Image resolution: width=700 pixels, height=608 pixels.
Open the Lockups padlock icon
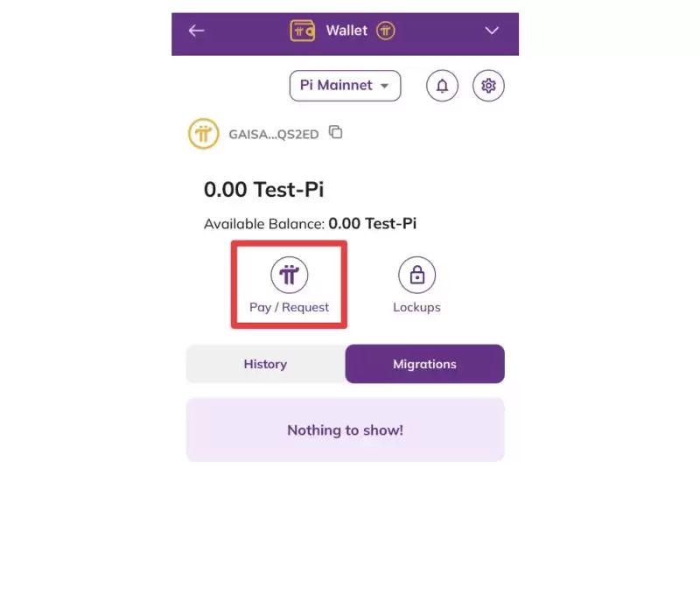416,275
